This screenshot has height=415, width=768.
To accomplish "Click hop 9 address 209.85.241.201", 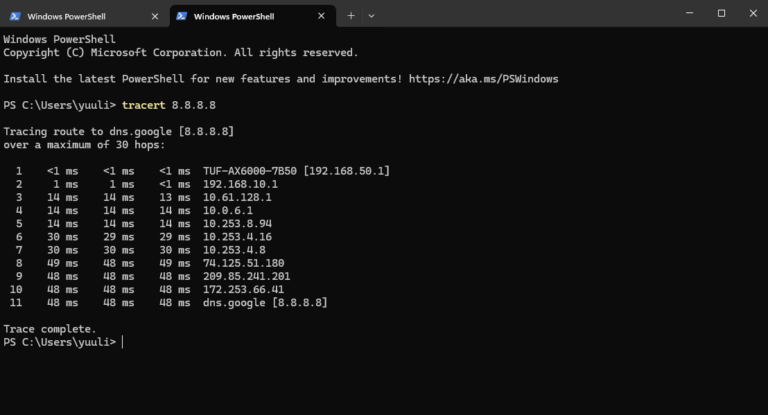I will (246, 276).
